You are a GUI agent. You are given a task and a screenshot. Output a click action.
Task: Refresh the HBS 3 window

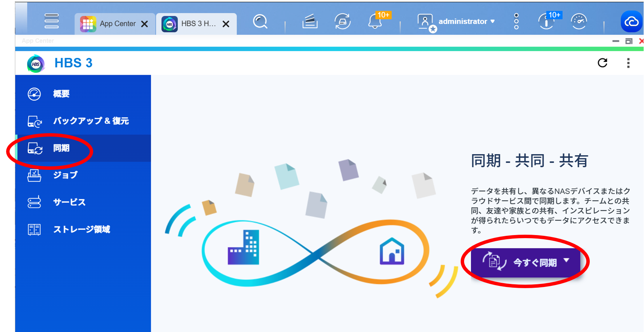click(x=602, y=63)
